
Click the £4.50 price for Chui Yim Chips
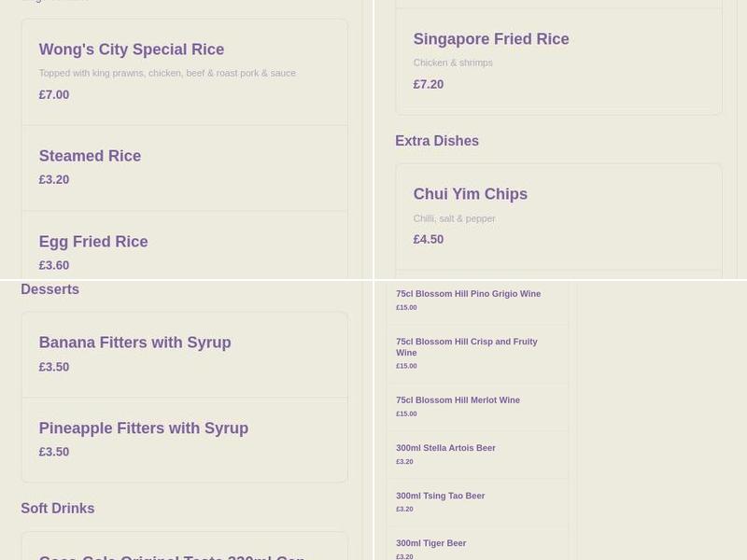[x=429, y=239]
